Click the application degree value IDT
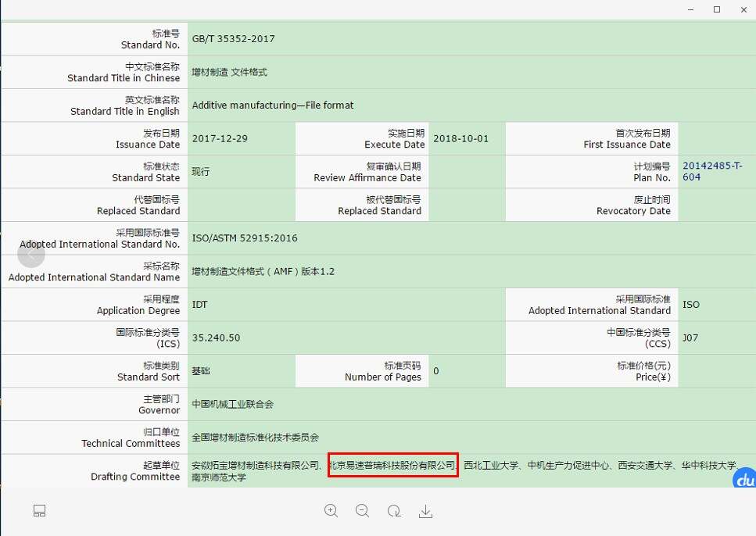This screenshot has width=756, height=536. coord(200,305)
